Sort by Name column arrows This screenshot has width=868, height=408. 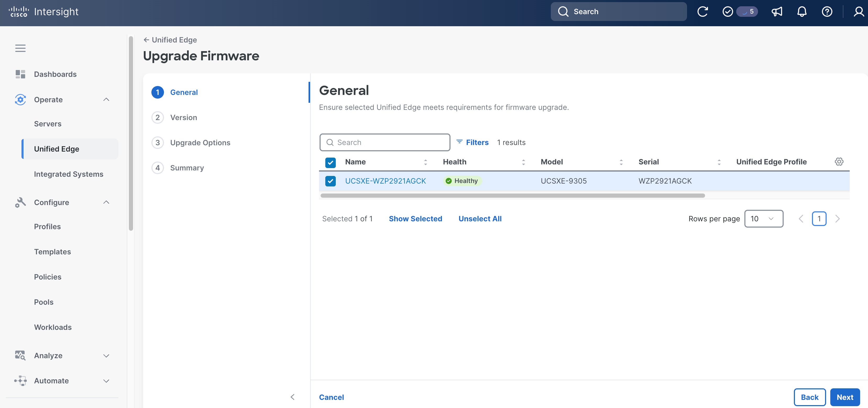(x=426, y=162)
